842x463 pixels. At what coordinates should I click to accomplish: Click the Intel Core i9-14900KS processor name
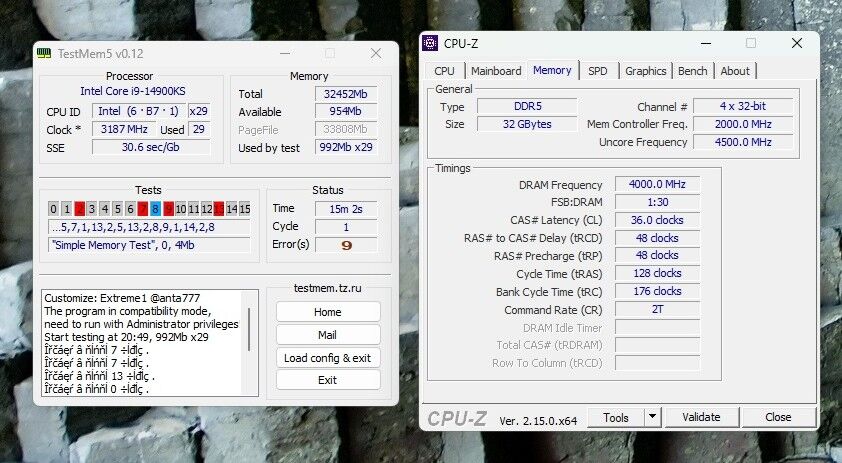(x=133, y=91)
